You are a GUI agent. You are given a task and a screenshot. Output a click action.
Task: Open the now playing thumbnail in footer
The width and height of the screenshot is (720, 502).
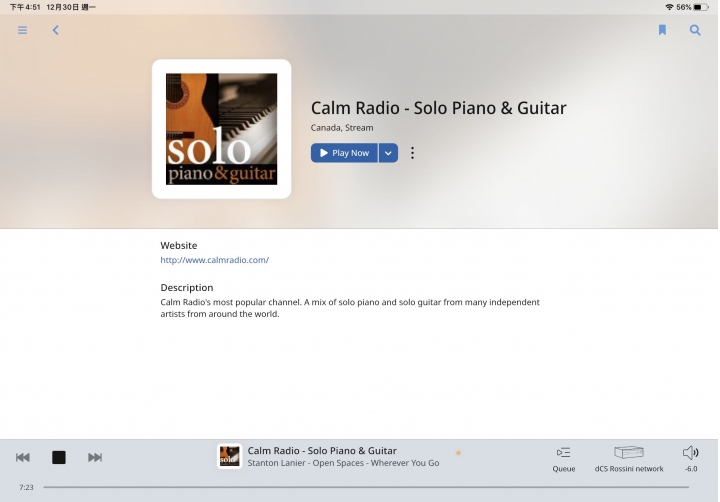point(229,456)
